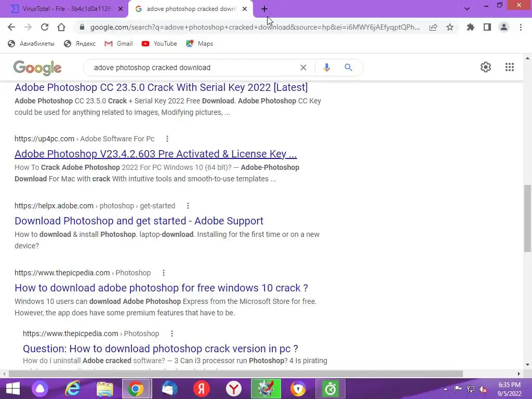Reload the Google search page
The height and width of the screenshot is (399, 532).
pyautogui.click(x=45, y=27)
